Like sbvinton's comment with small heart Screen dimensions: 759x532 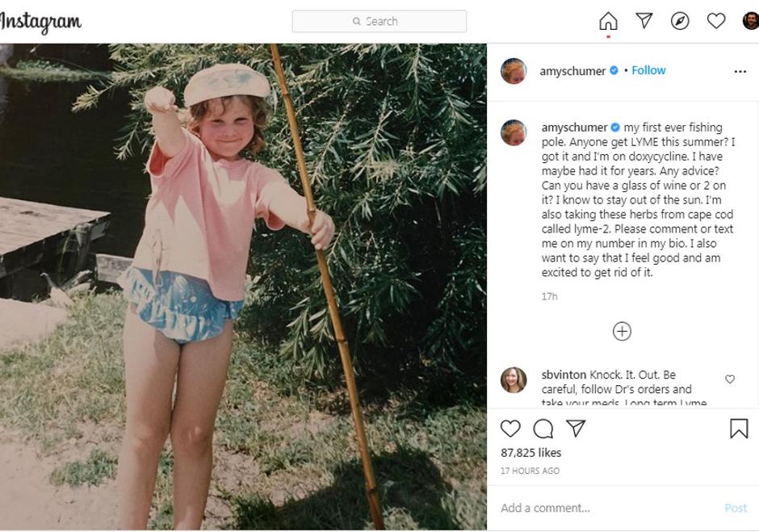(x=730, y=379)
